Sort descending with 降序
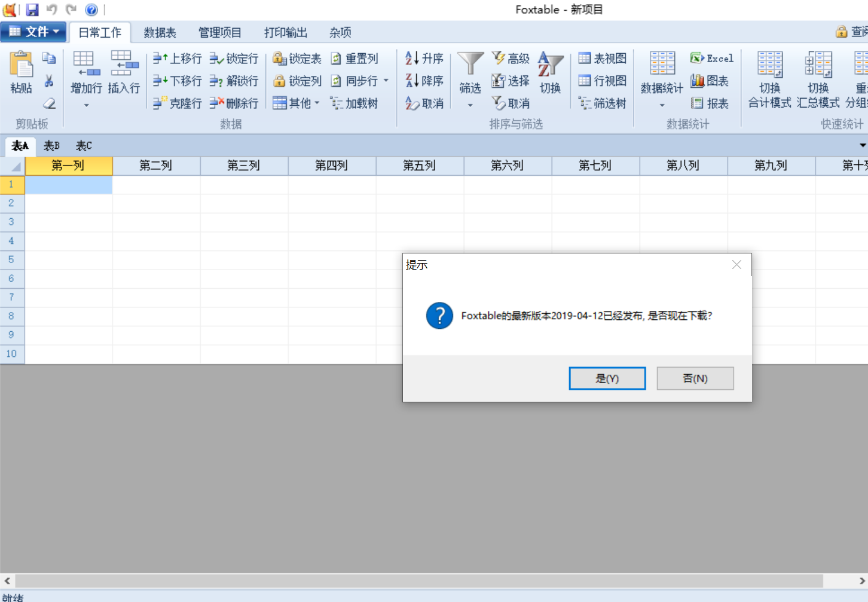Screen dimensions: 868x602 point(424,81)
